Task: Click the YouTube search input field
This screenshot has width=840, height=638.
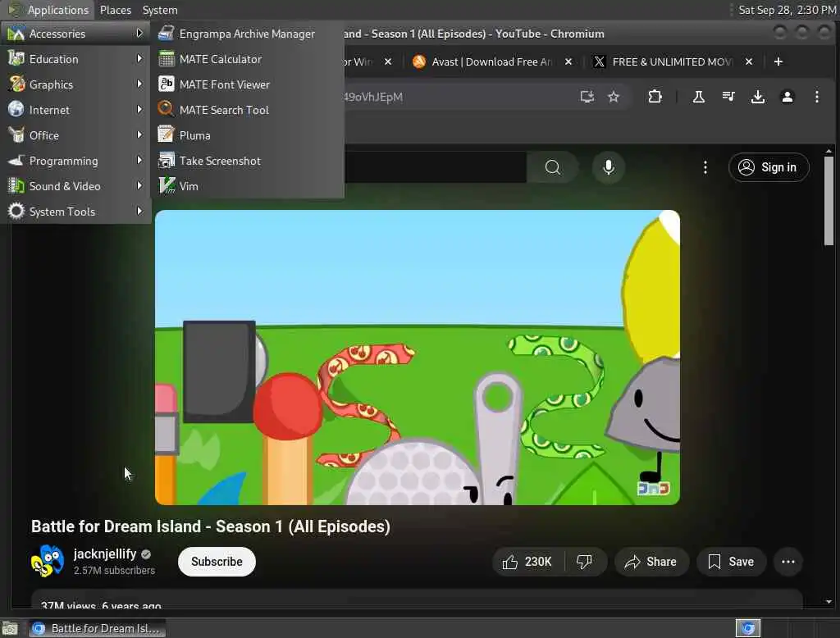Action: 436,167
